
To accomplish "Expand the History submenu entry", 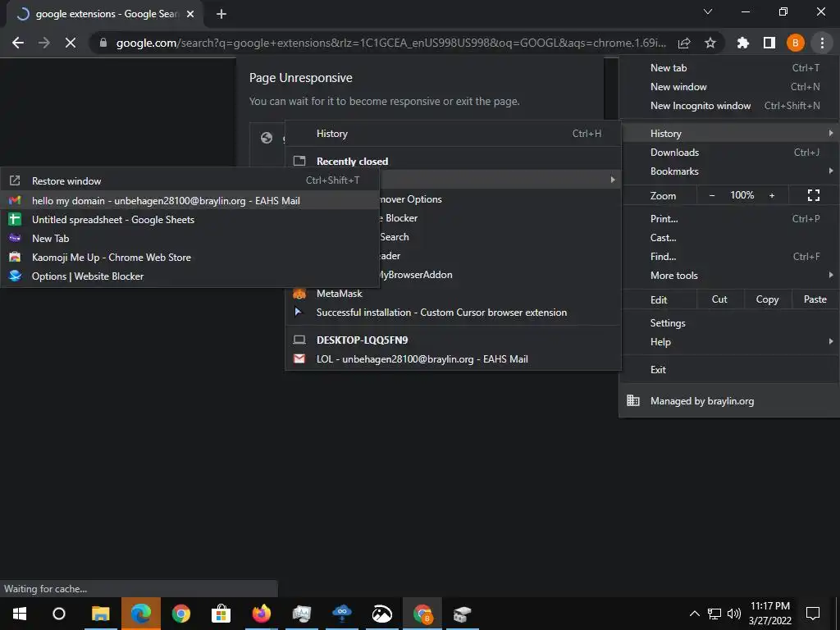I will [x=729, y=134].
